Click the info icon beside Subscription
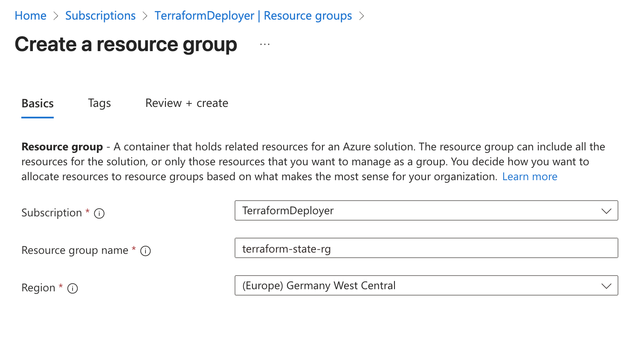Viewport: 644px width, 345px height. click(x=99, y=213)
